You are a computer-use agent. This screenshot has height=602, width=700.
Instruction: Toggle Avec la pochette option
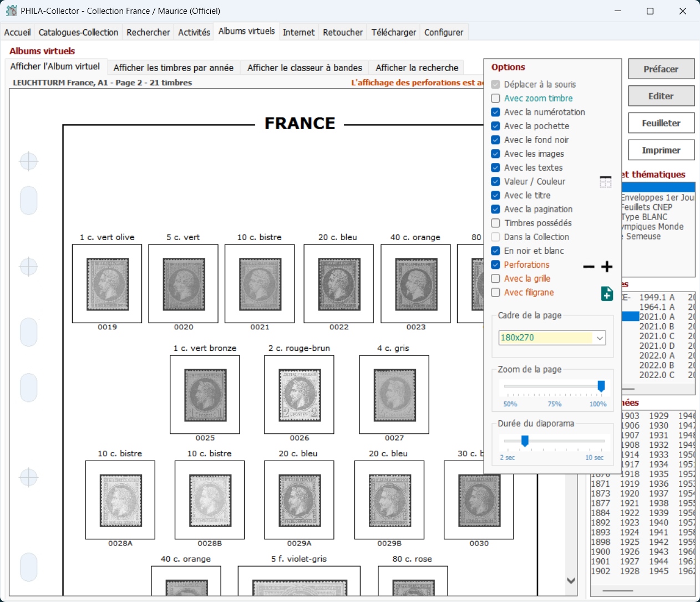click(x=496, y=126)
